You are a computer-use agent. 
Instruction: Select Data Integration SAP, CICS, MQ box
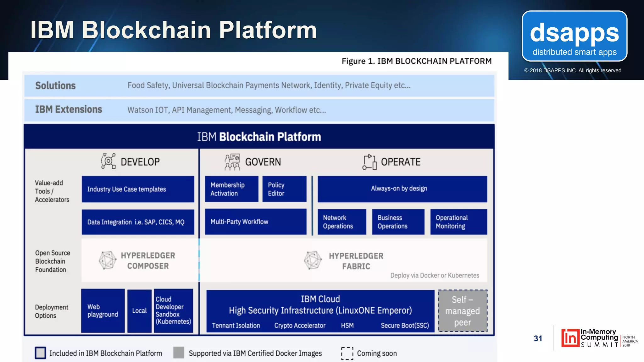pos(138,222)
